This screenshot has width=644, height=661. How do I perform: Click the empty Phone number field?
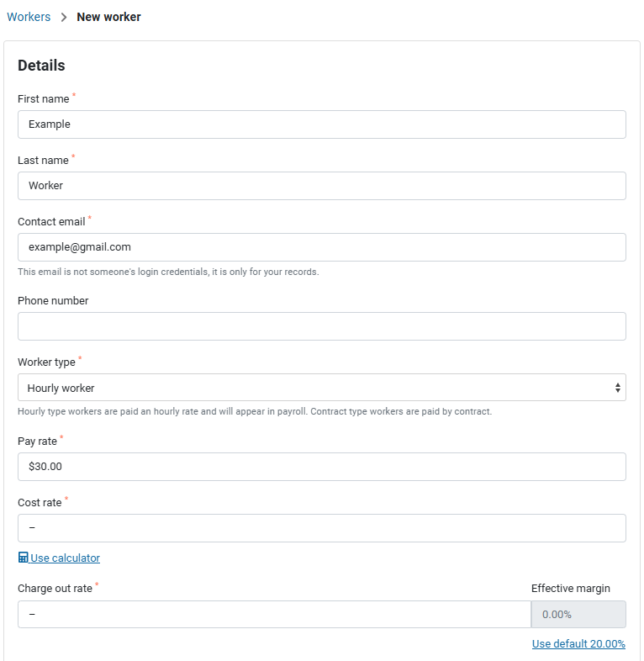(x=321, y=326)
